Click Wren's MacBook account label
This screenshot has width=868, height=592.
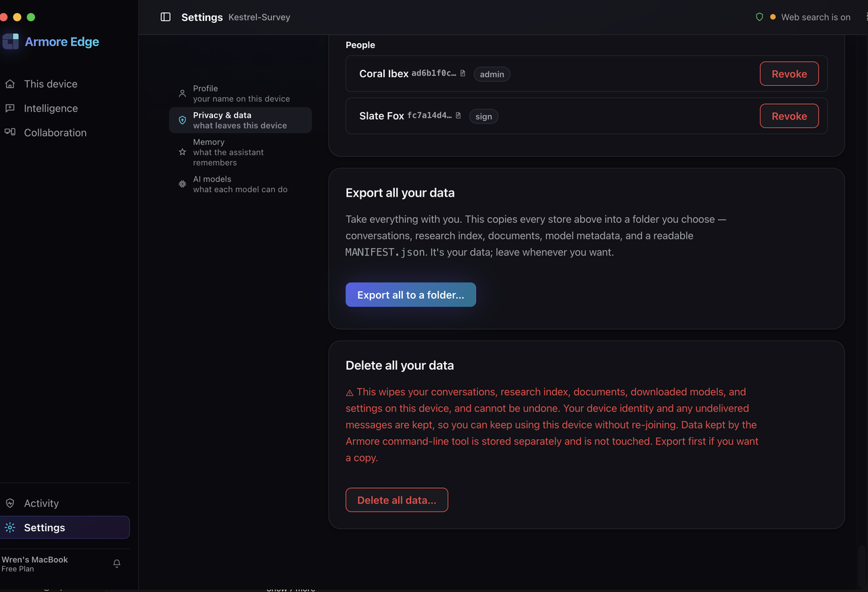[34, 560]
